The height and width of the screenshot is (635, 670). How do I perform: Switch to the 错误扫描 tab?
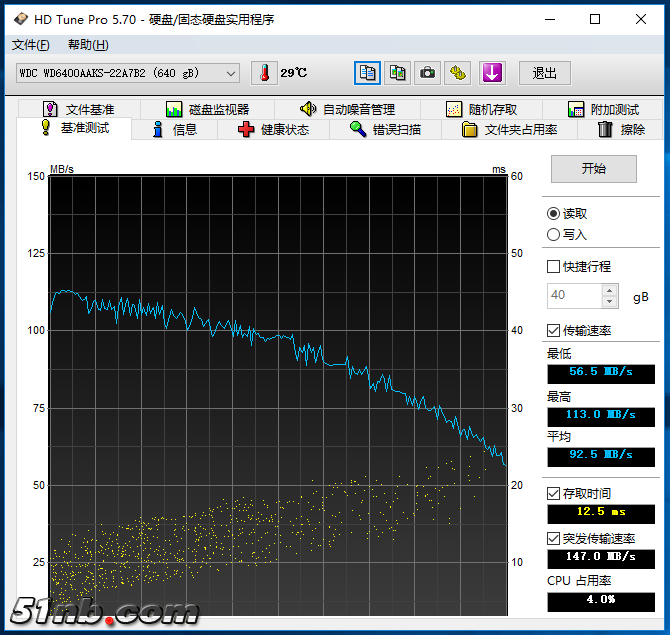(x=385, y=130)
